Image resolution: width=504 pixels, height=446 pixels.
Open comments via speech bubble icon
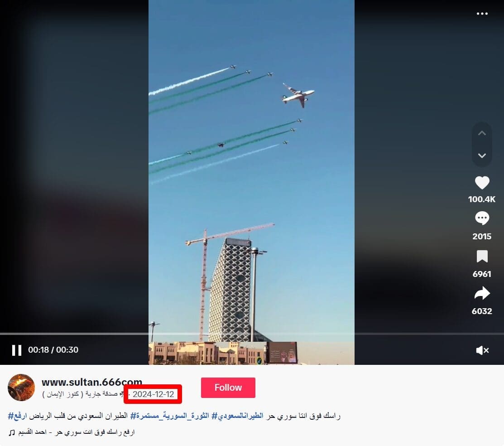(482, 218)
